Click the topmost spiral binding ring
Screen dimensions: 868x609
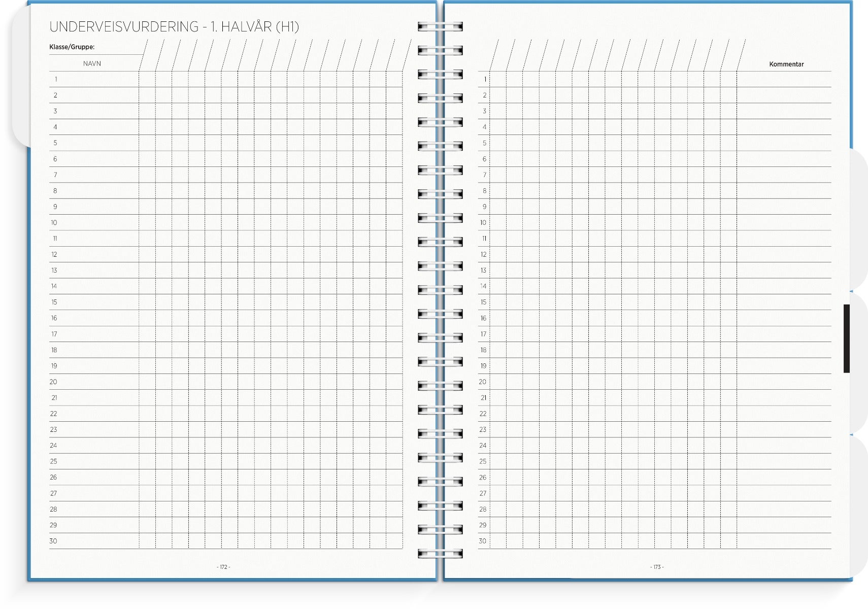click(440, 26)
